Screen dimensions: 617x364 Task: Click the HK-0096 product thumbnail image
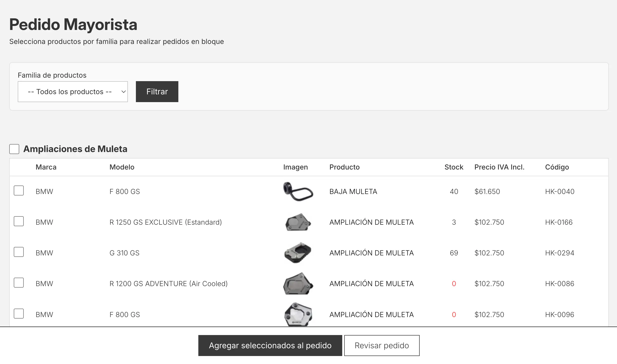(x=298, y=314)
